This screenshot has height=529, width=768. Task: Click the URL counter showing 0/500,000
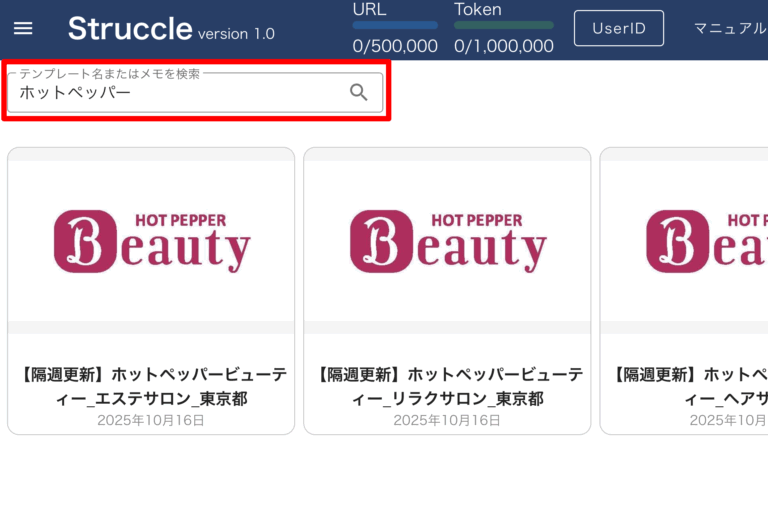[x=395, y=46]
